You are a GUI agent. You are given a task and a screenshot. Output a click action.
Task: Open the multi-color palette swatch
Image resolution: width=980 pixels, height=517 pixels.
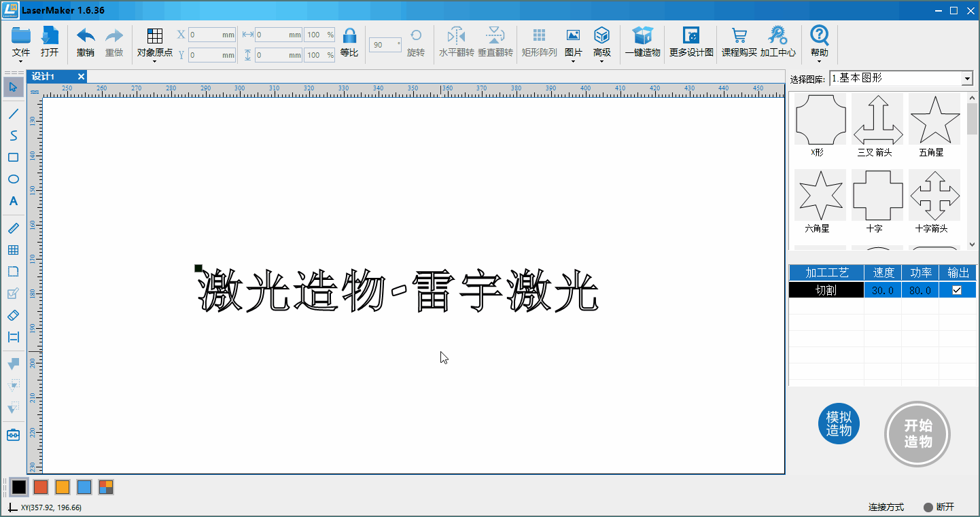click(x=106, y=487)
